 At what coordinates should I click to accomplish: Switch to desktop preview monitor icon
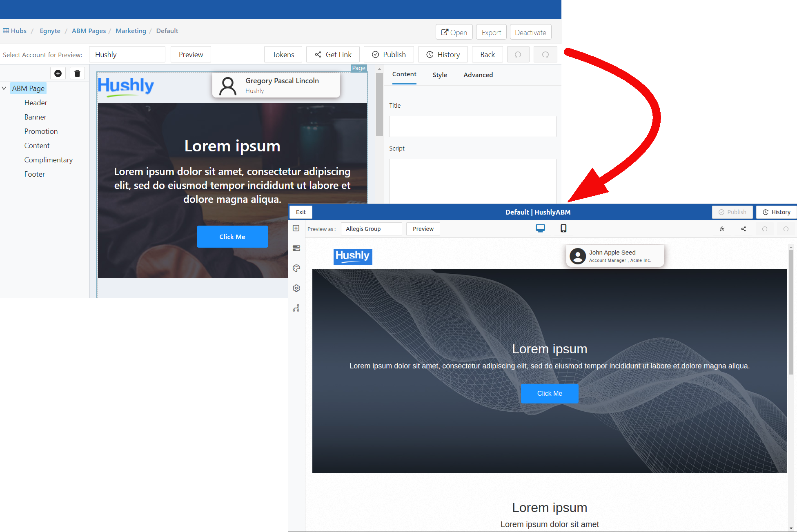pyautogui.click(x=540, y=228)
